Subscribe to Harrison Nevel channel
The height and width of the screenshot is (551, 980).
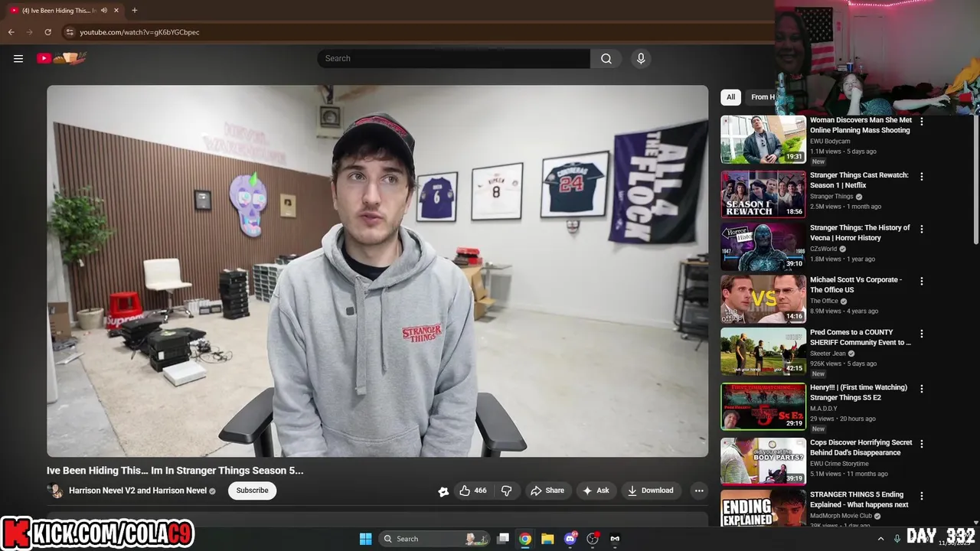click(252, 491)
